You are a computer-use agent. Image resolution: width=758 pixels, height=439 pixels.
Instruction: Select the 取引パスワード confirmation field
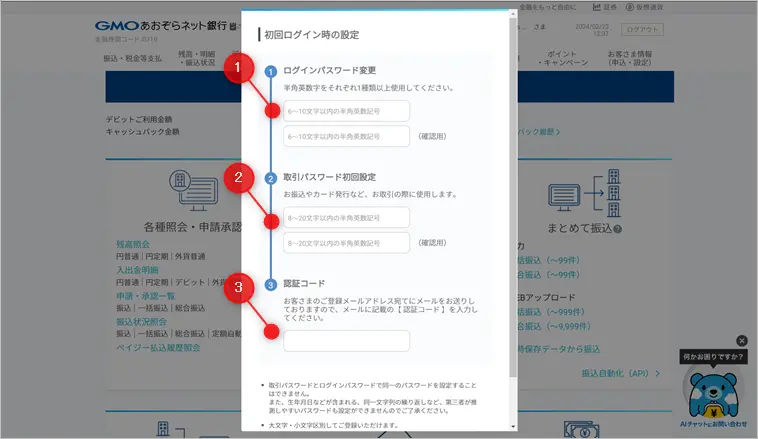[346, 242]
